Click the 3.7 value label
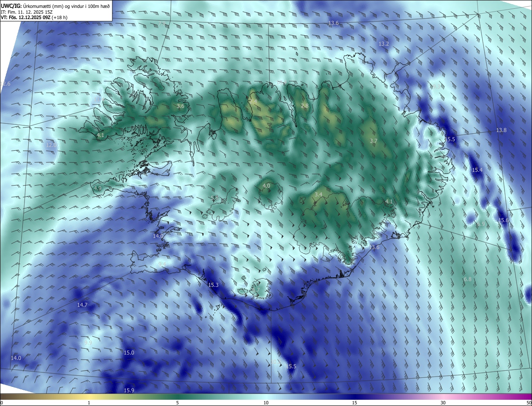The height and width of the screenshot is (406, 532). coord(374,141)
